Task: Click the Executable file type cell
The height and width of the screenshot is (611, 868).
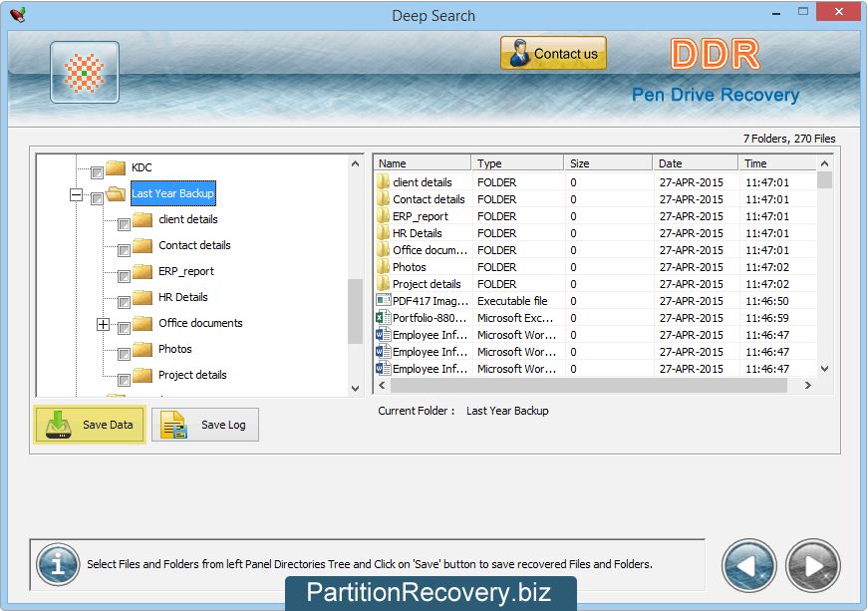Action: (x=512, y=301)
